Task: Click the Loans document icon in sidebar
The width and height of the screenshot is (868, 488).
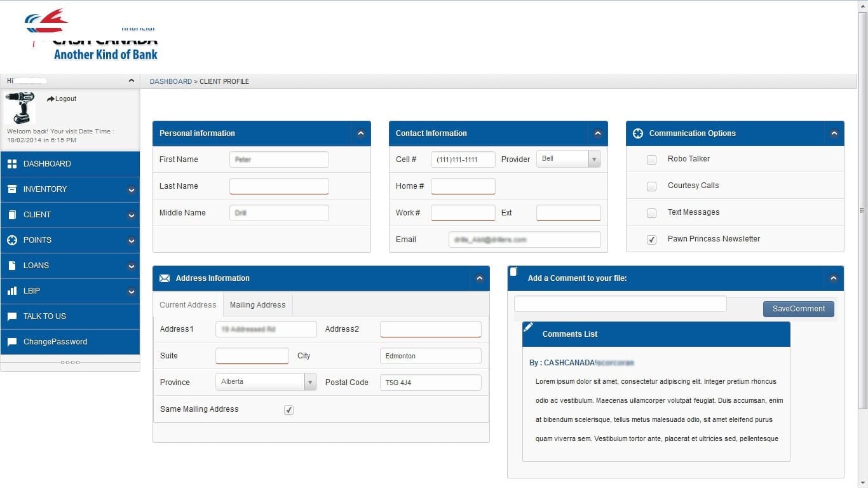Action: (11, 266)
